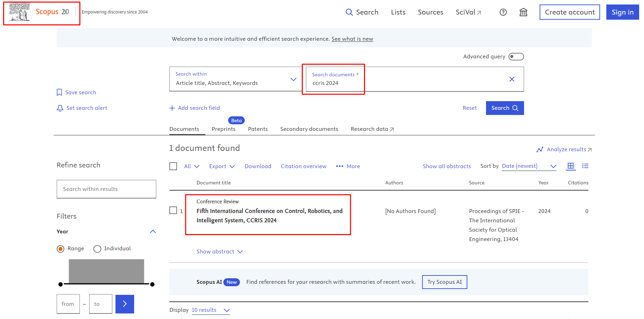Select the Range year radio button
This screenshot has width=644, height=319.
(60, 249)
